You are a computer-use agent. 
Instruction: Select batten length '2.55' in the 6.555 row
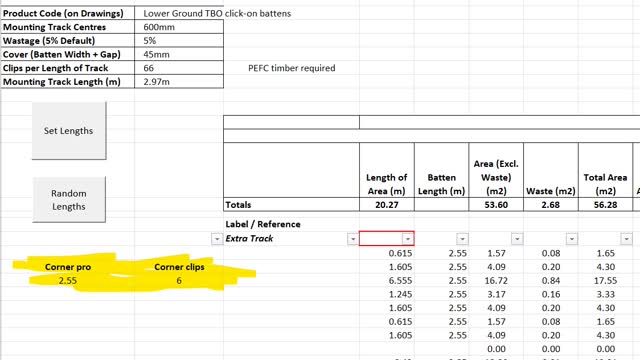(442, 280)
